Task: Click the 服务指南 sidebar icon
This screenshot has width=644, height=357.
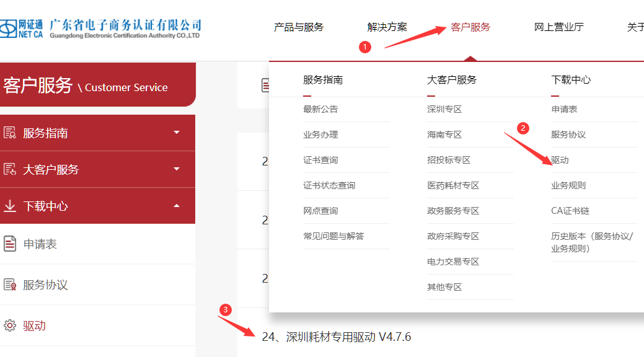Action: (10, 133)
